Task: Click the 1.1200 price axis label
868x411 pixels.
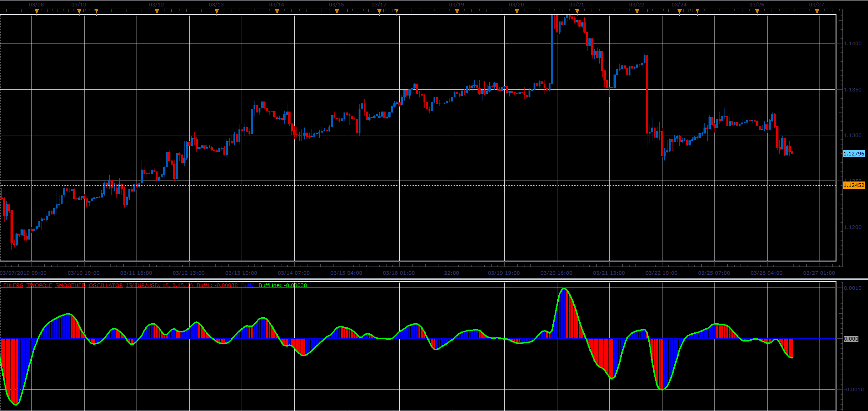Action: click(x=852, y=227)
